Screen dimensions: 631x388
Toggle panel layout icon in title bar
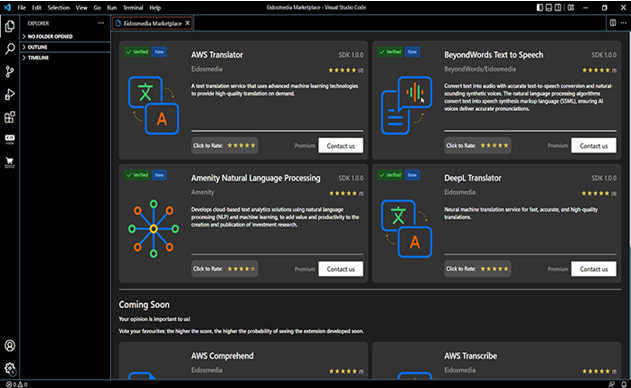tap(549, 8)
